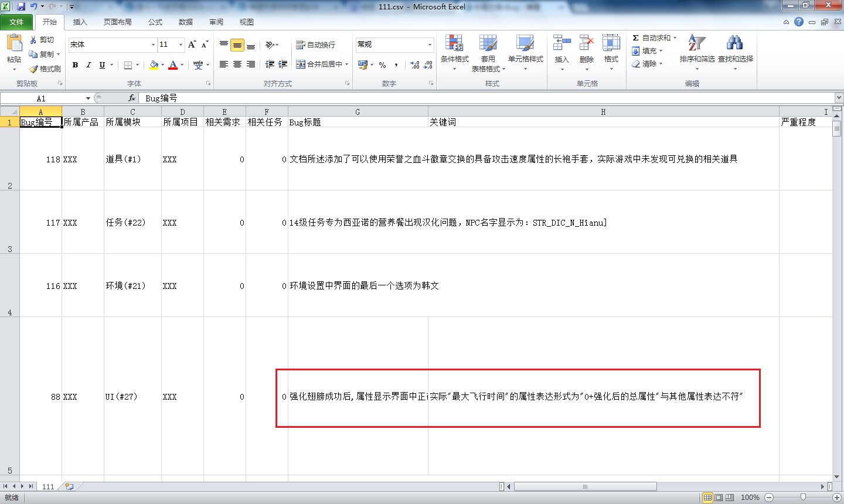Click the Paste clipboard icon
This screenshot has width=844, height=504.
pyautogui.click(x=14, y=44)
